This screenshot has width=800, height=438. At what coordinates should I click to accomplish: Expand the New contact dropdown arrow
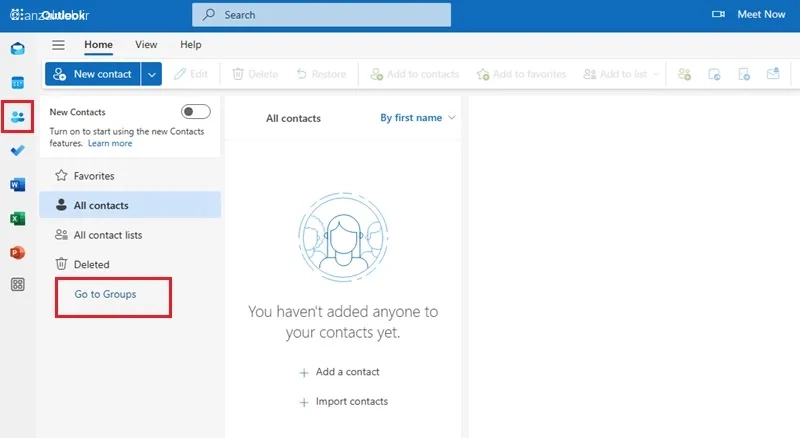point(152,75)
